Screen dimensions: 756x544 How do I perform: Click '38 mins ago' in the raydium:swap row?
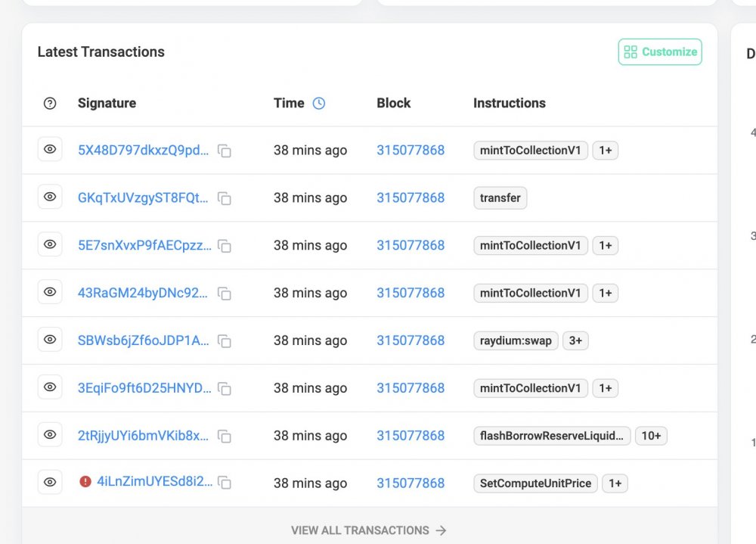[x=310, y=340]
